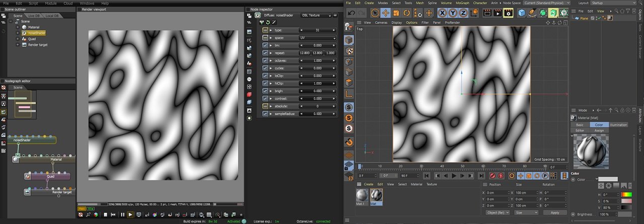644x224 pixels.
Task: Toggle Y axis lock
Action: coord(453,13)
